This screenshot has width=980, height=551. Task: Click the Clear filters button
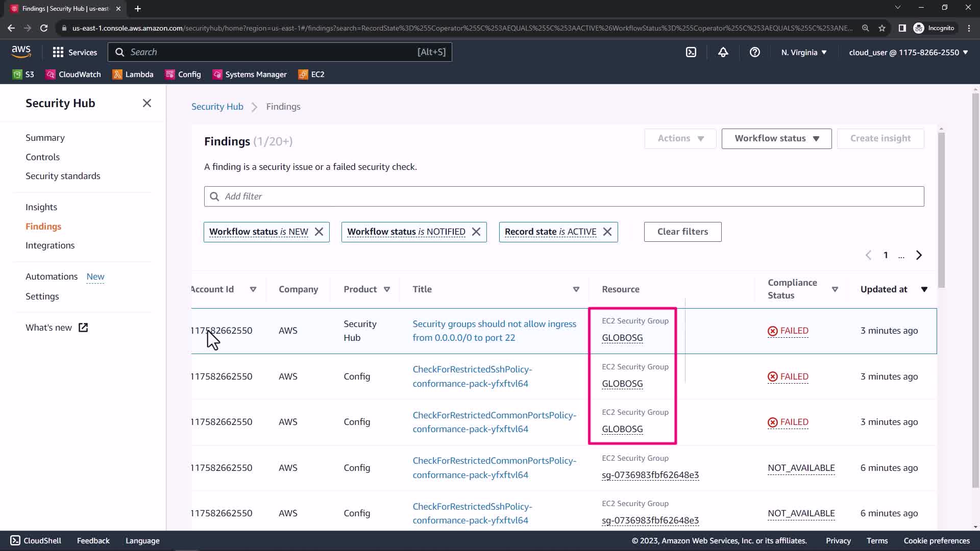pyautogui.click(x=682, y=232)
